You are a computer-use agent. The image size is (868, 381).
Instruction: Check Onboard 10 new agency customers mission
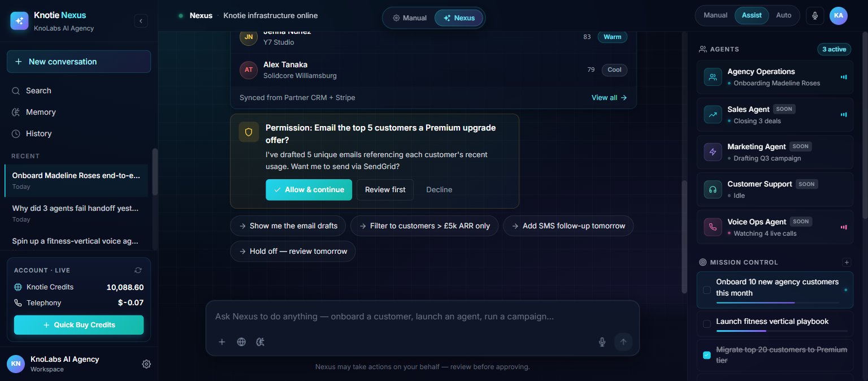(706, 290)
